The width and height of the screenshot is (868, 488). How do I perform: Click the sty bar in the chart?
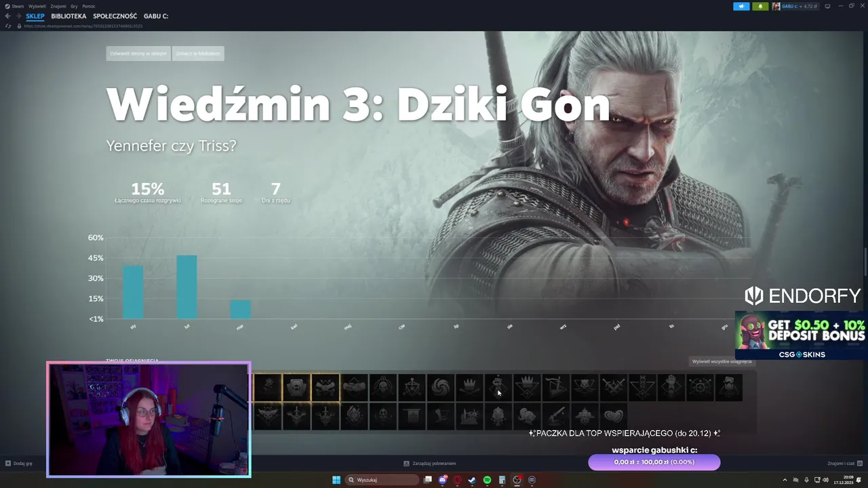coord(133,292)
